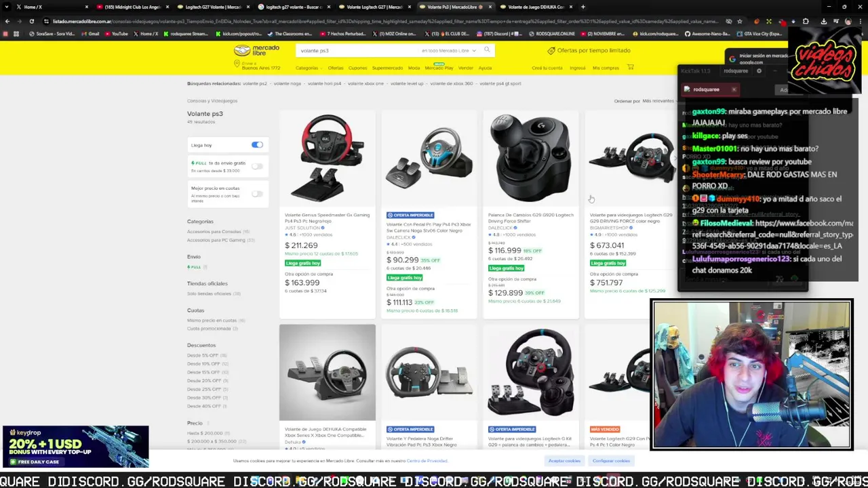Click the Keydrop 20% +1USD bonus ad
868x488 pixels.
75,447
